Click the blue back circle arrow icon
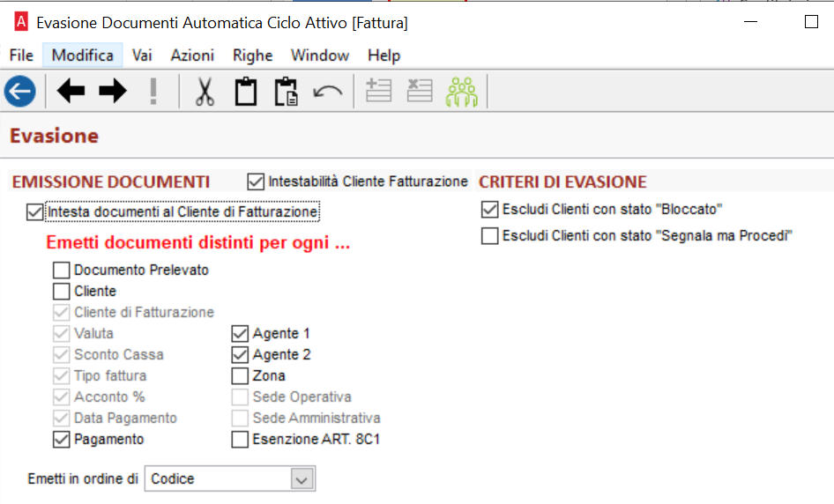The height and width of the screenshot is (504, 834). [20, 92]
